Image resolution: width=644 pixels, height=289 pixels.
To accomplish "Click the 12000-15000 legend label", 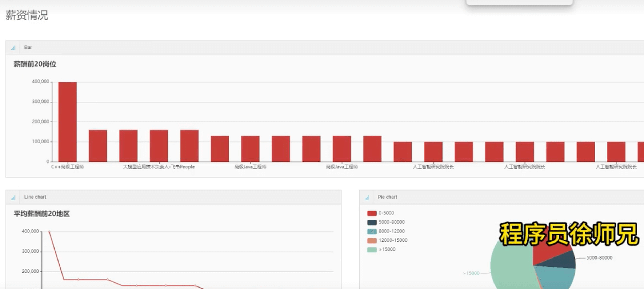I will point(393,240).
